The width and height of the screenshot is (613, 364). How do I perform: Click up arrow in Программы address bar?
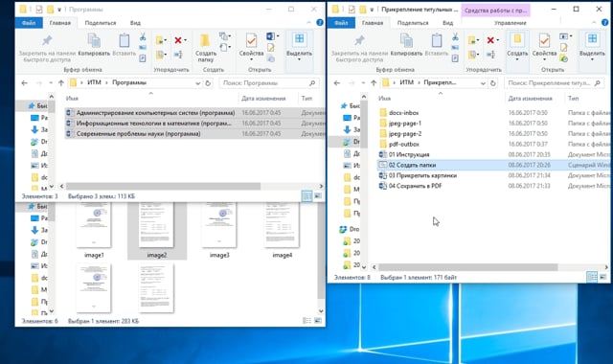click(61, 83)
